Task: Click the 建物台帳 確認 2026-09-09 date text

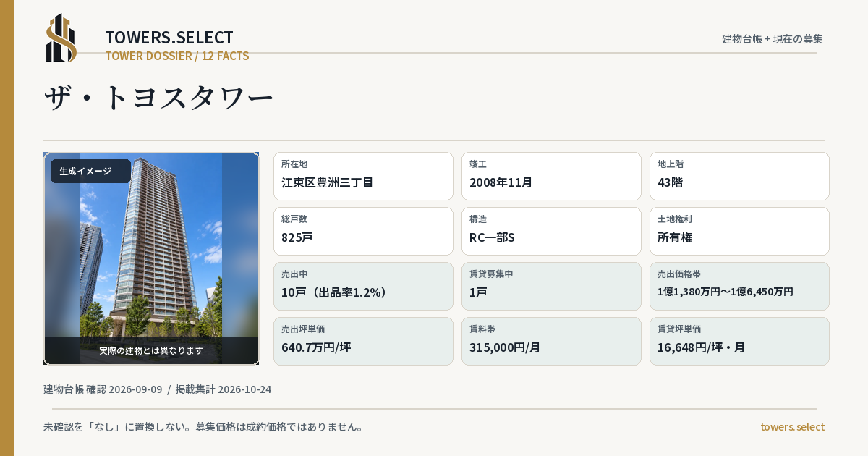Action: [103, 389]
